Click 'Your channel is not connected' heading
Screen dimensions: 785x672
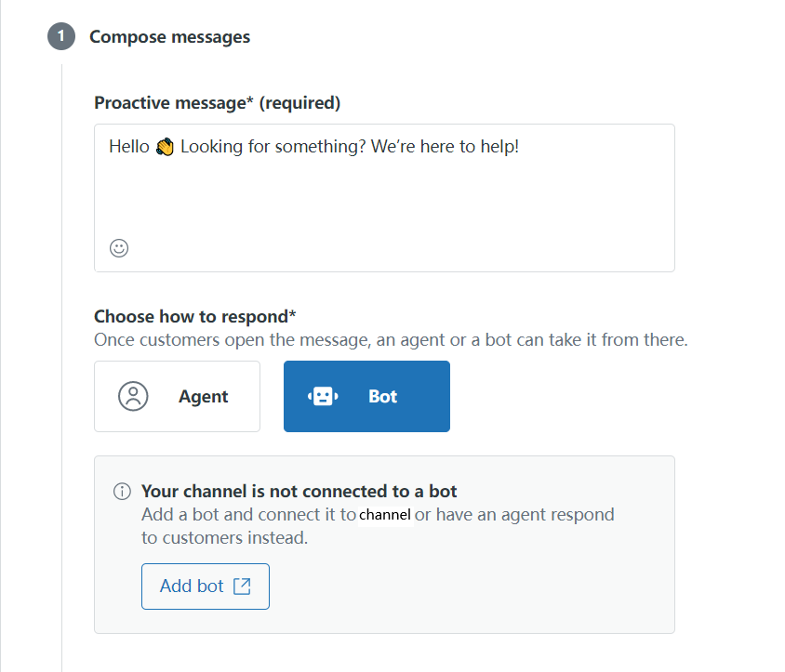tap(299, 491)
